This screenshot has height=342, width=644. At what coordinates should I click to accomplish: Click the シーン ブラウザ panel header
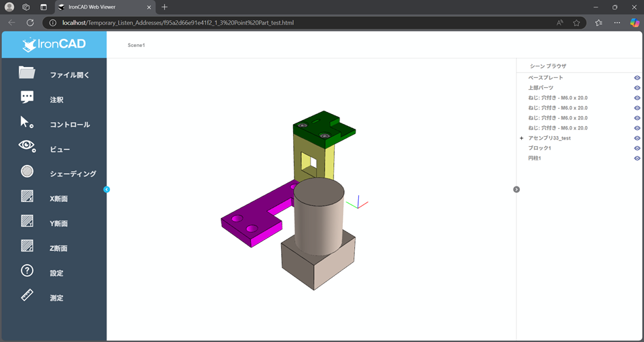[548, 66]
